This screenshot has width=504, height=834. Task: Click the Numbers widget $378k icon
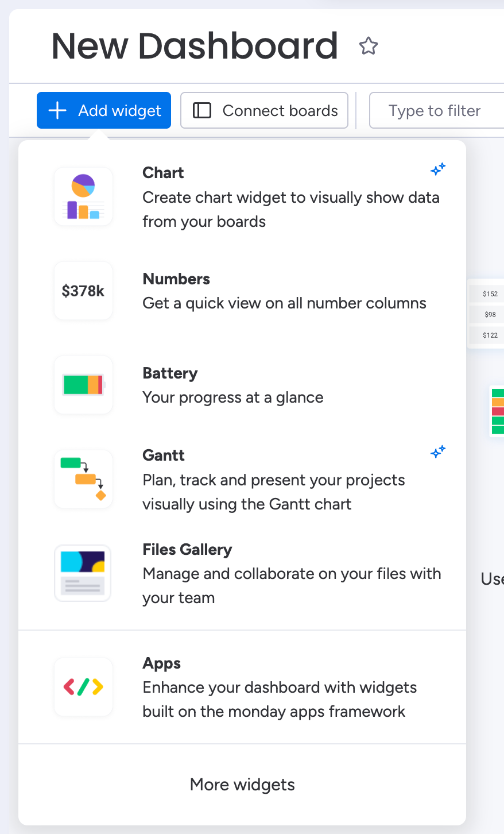click(x=83, y=291)
